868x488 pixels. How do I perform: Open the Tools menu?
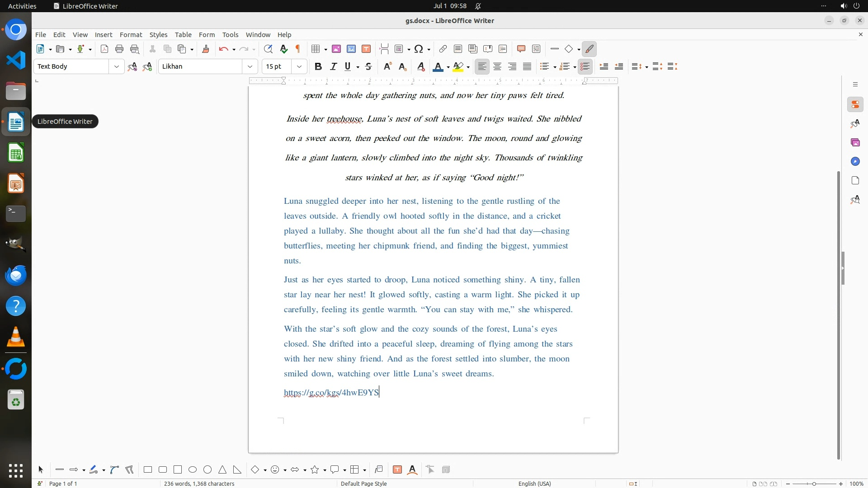(230, 35)
